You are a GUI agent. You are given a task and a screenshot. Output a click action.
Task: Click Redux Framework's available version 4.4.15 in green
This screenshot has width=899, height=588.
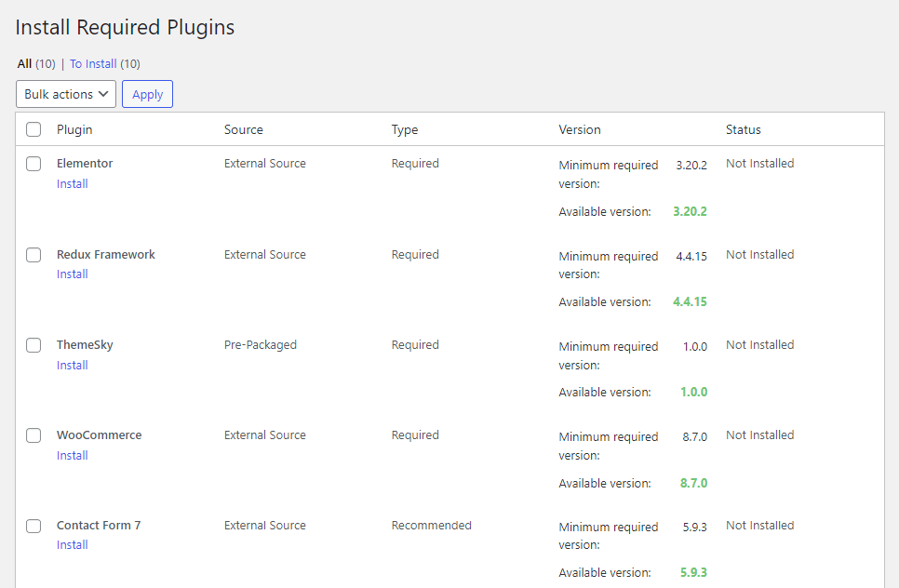click(x=690, y=301)
